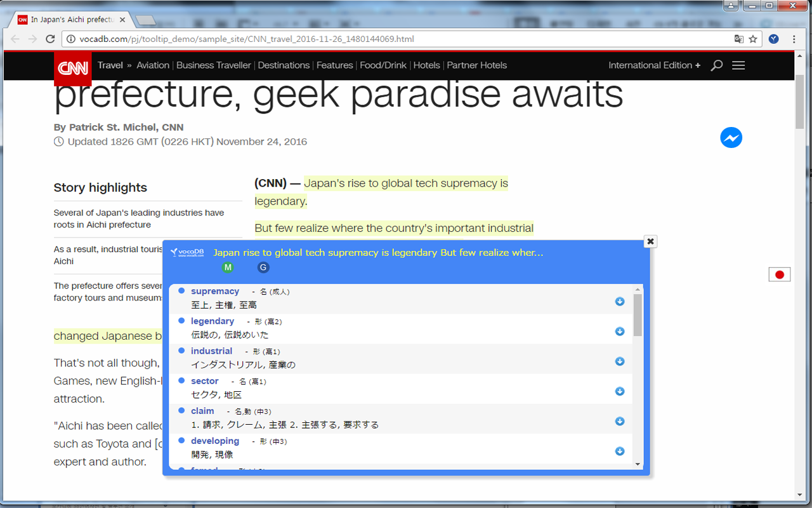Click the Story highlights heading
Image resolution: width=812 pixels, height=508 pixels.
tap(100, 187)
